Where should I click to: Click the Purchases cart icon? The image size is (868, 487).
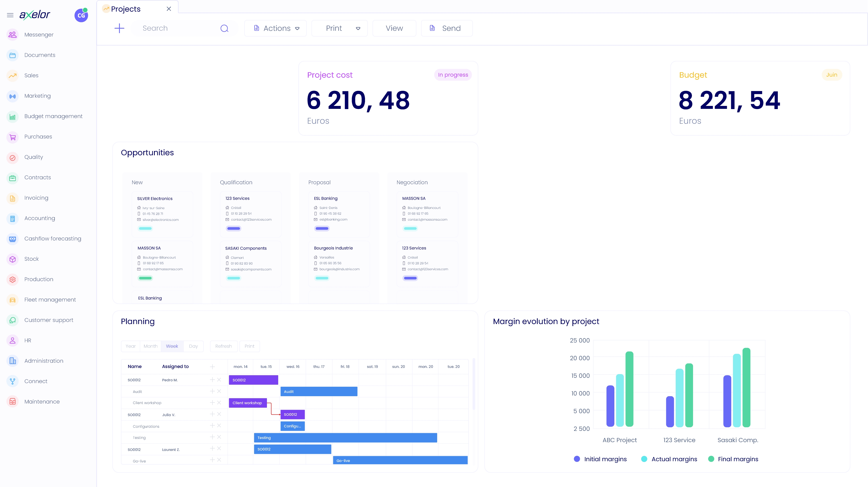[12, 137]
